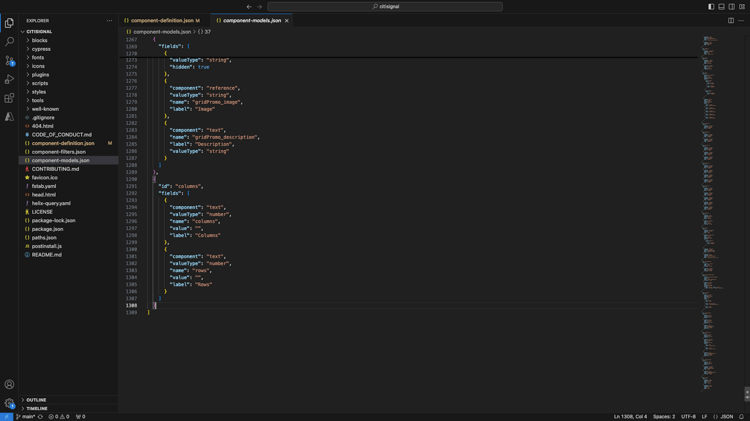Expand the well-known folder

click(x=45, y=109)
